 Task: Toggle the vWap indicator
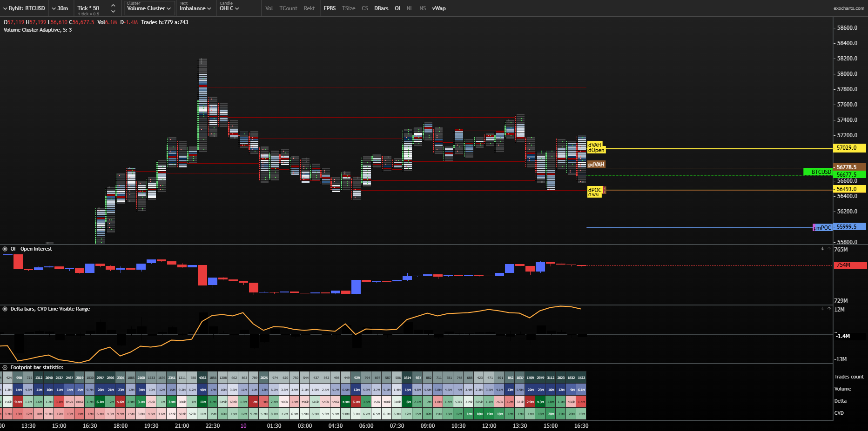(439, 8)
